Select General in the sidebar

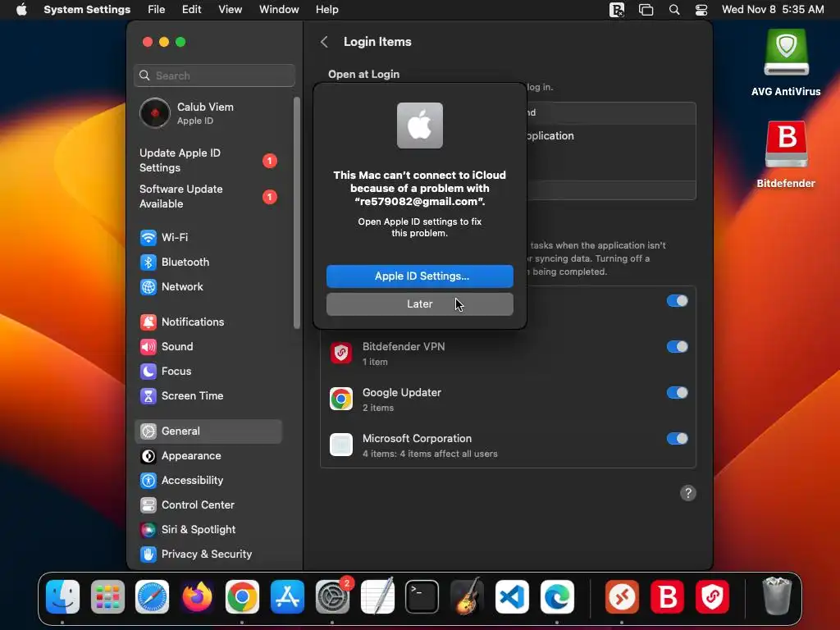point(208,431)
